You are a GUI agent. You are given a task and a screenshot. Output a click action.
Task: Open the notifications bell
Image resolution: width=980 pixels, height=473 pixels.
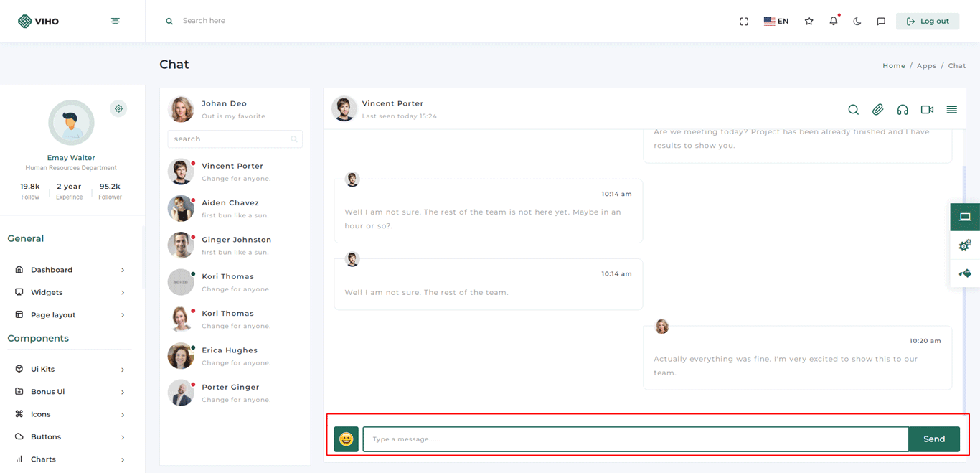click(833, 22)
